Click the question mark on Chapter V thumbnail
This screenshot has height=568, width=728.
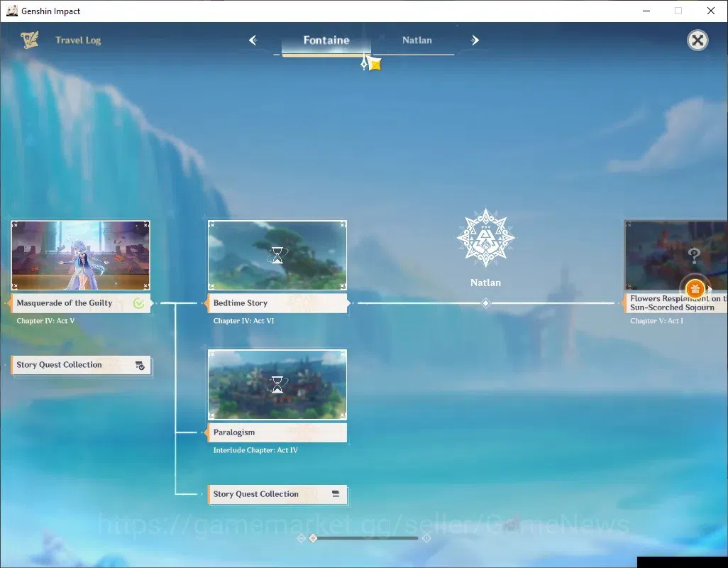[694, 256]
